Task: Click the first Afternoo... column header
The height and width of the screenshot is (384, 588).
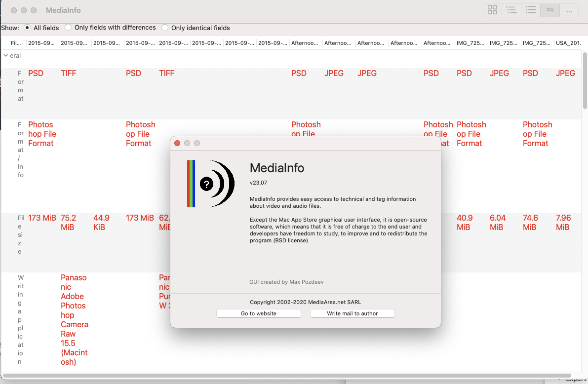Action: [305, 43]
